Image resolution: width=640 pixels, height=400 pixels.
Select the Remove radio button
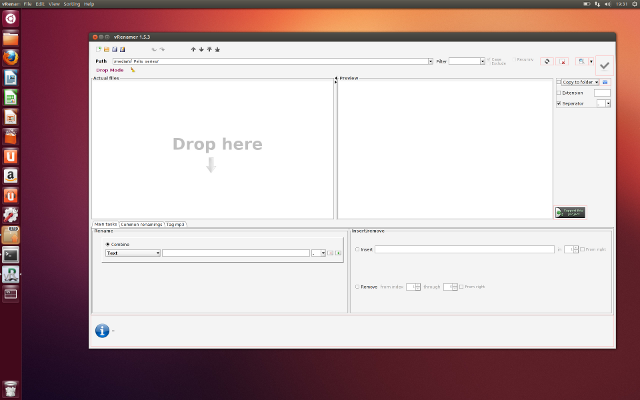(x=357, y=287)
